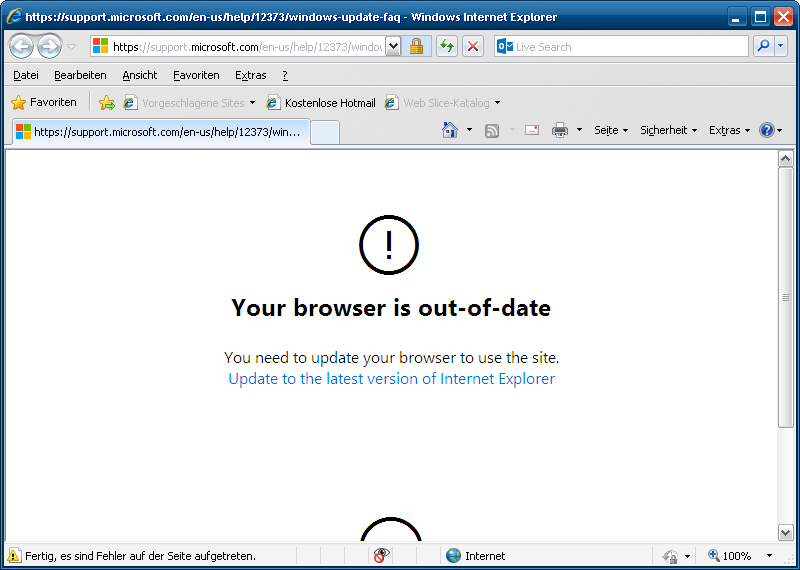Click the vertical scrollbar up arrow
The image size is (800, 570).
point(786,159)
